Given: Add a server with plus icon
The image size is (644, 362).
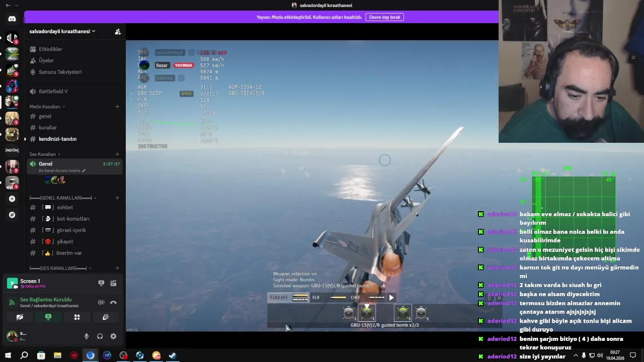Looking at the screenshot, I should tap(12, 199).
